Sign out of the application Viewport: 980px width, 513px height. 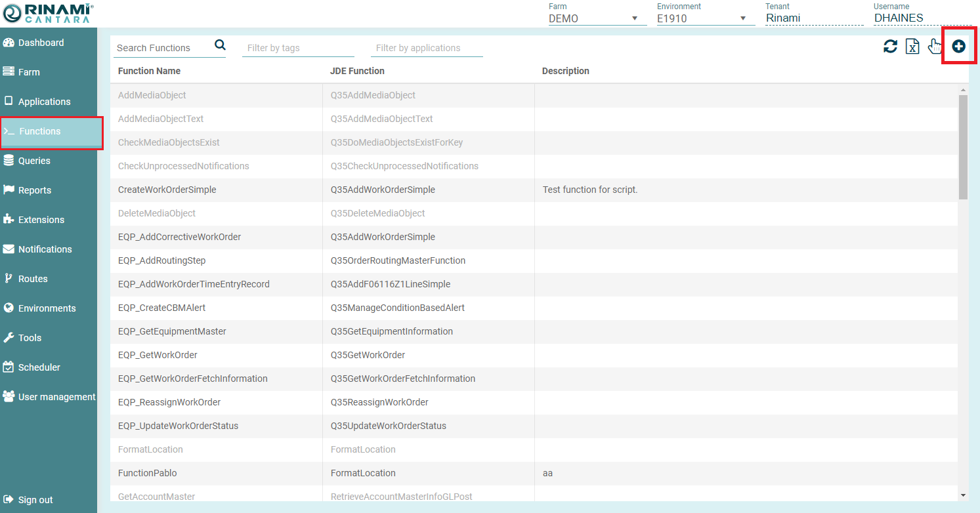click(35, 500)
